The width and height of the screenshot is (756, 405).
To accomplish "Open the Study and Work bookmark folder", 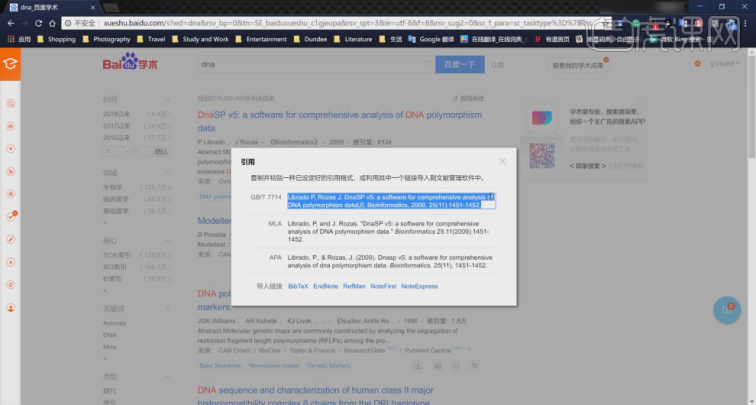I will pos(200,40).
